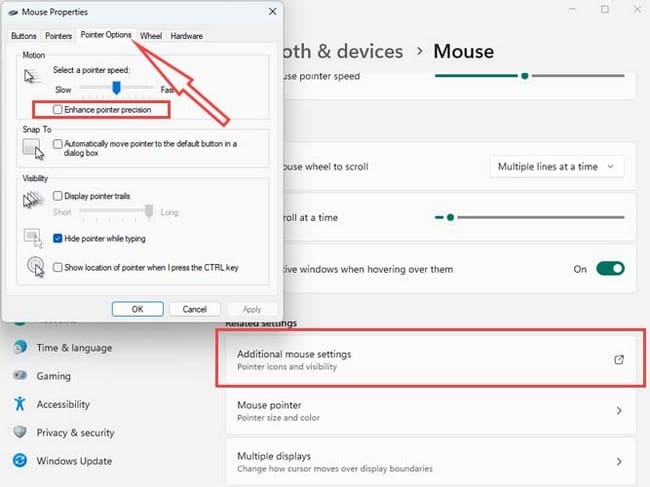Expand the Mouse pointer settings chevron
The height and width of the screenshot is (487, 650).
click(618, 411)
